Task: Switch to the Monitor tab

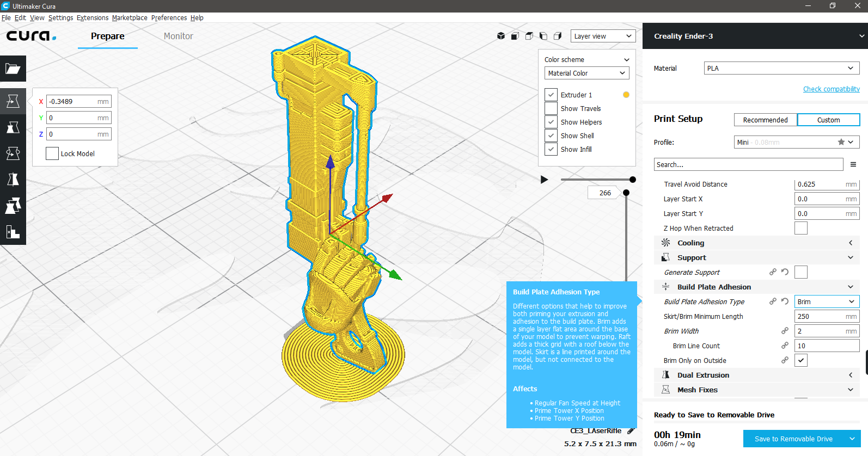Action: (179, 36)
